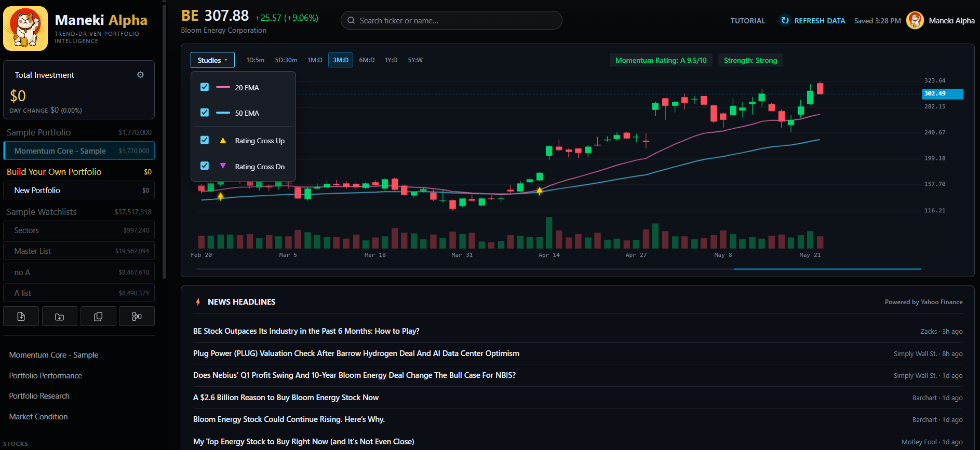Click yellow Rating Cross Up triangle in dropdown
The width and height of the screenshot is (980, 450).
(223, 141)
